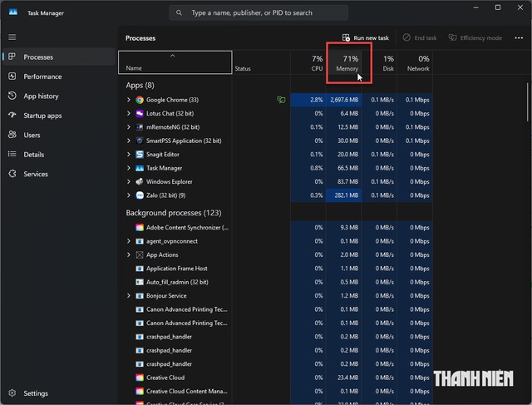Select the first Canon Advanced Printing row
Viewport: 532px width, 405px height.
coord(275,309)
